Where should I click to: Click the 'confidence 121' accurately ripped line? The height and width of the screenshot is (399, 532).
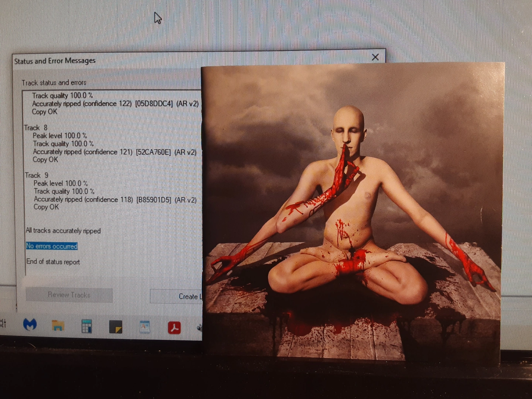[x=115, y=152]
